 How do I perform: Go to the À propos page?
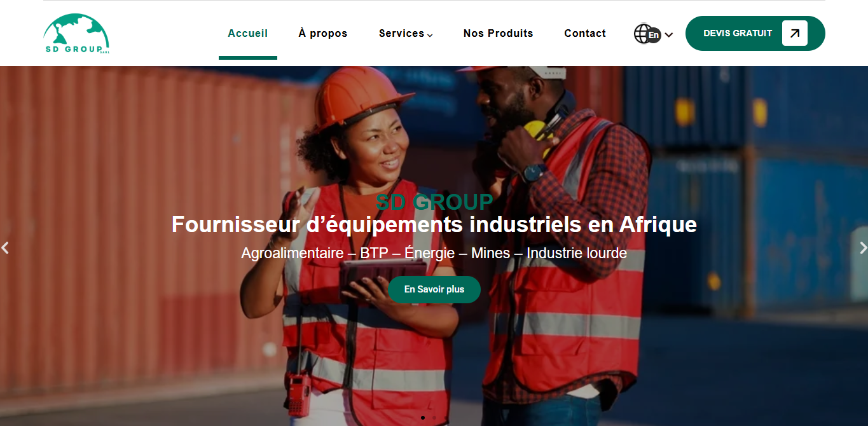point(323,33)
